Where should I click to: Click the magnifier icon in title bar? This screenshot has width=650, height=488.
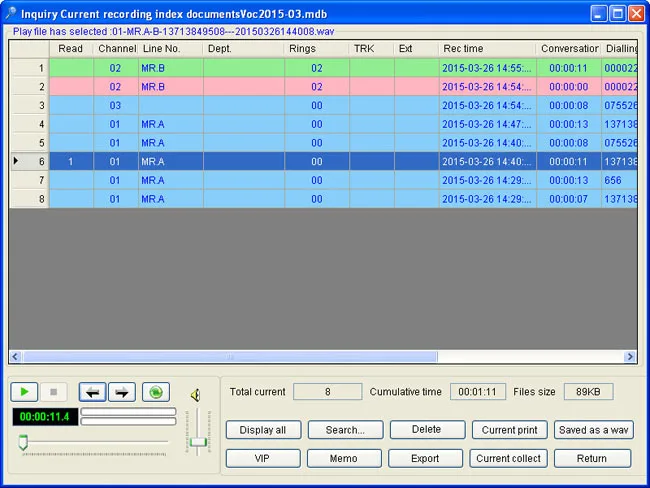point(10,13)
